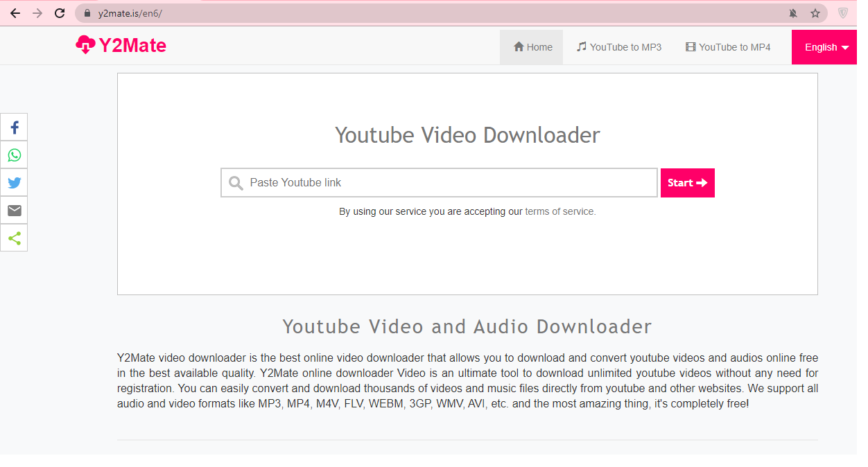Click the blocked notifications bell icon

coord(793,13)
